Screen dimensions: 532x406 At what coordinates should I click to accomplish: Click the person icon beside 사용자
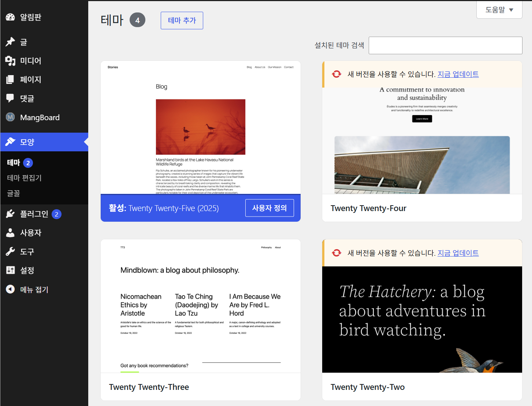(x=10, y=233)
